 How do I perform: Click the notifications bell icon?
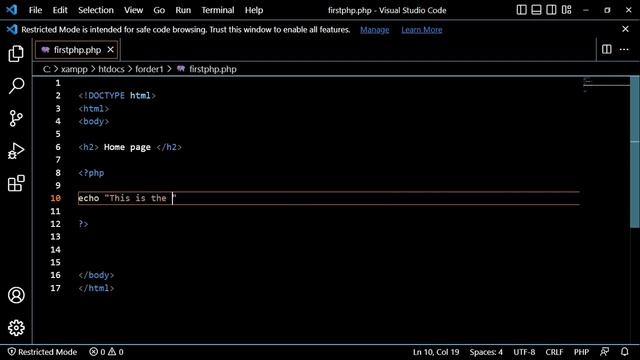pyautogui.click(x=624, y=351)
